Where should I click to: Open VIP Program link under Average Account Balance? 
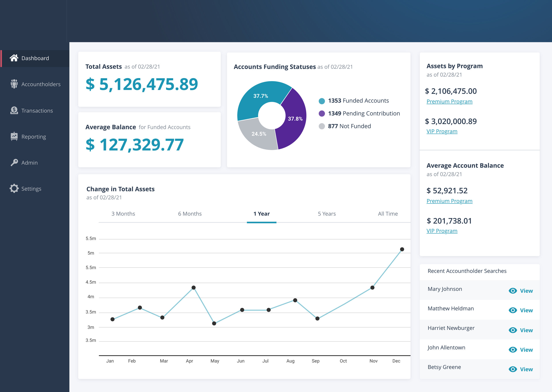pyautogui.click(x=442, y=231)
